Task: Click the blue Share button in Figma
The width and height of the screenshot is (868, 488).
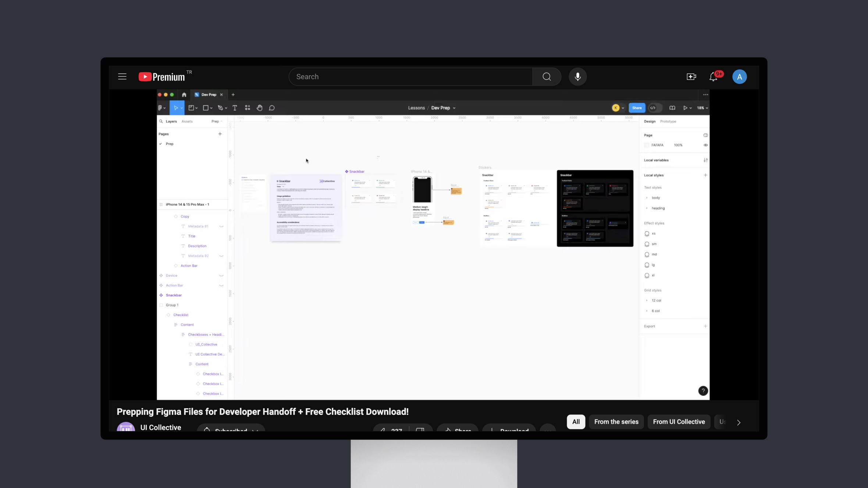Action: tap(637, 108)
